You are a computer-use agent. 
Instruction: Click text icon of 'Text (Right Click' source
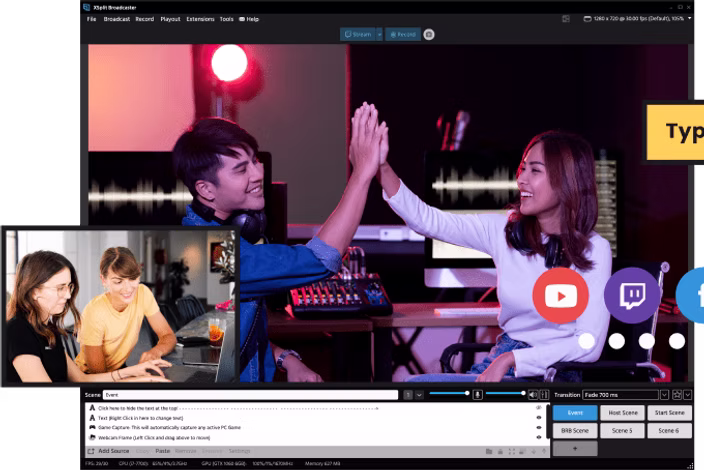click(92, 418)
